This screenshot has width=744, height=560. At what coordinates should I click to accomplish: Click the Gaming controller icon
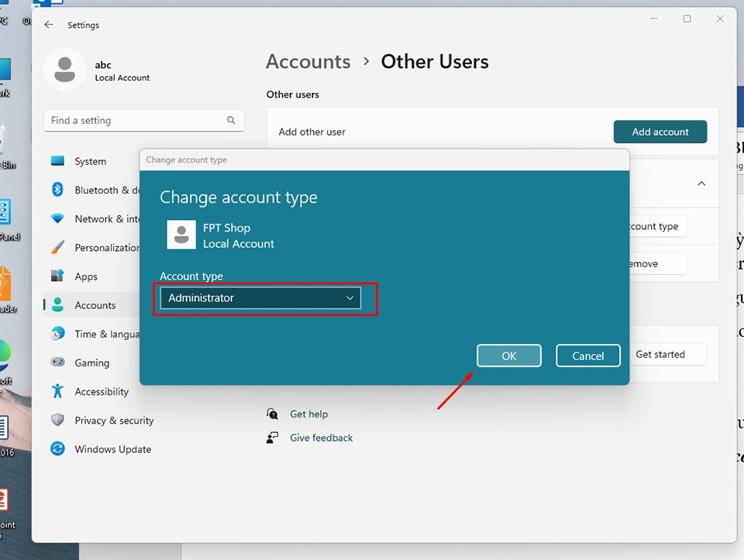(x=57, y=362)
